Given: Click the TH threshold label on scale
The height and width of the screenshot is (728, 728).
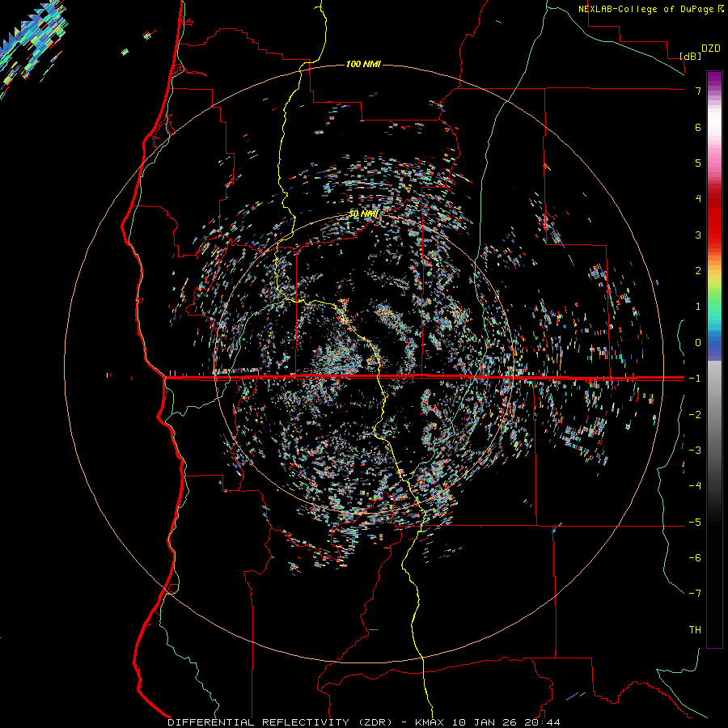Looking at the screenshot, I should pyautogui.click(x=695, y=630).
